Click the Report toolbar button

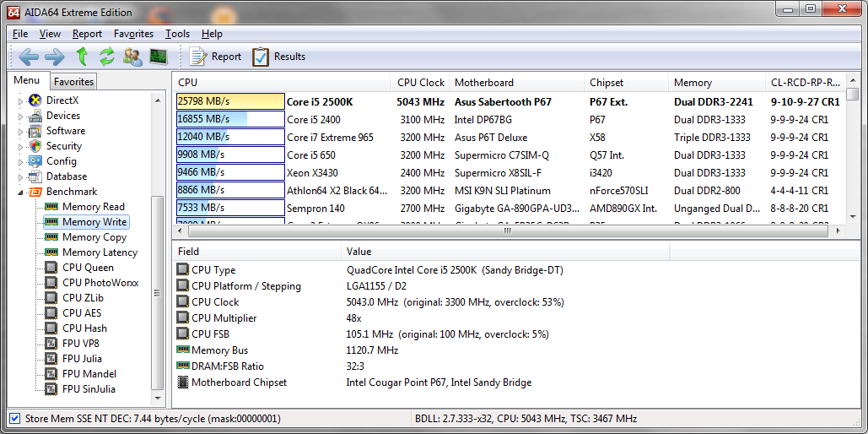[x=215, y=57]
